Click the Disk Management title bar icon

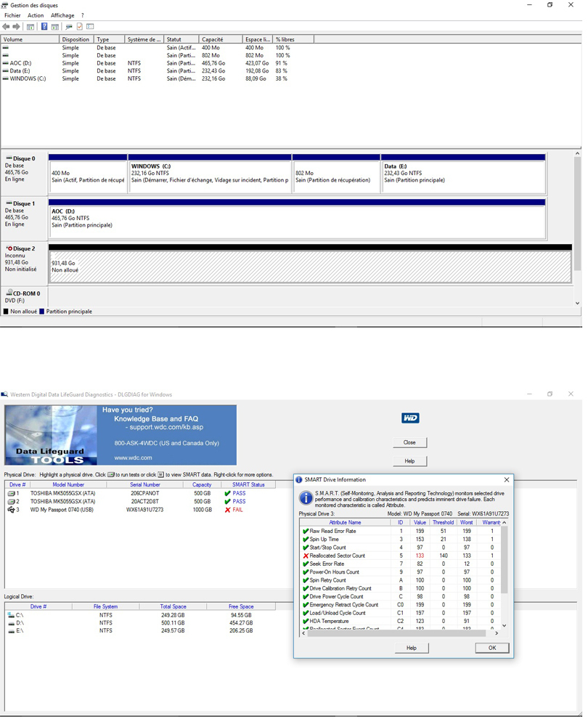pos(4,5)
